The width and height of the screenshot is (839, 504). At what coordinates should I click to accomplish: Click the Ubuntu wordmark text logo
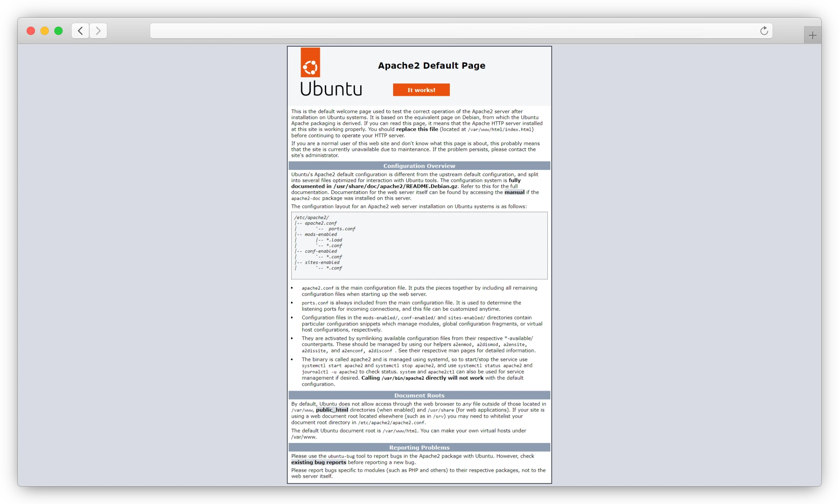331,89
